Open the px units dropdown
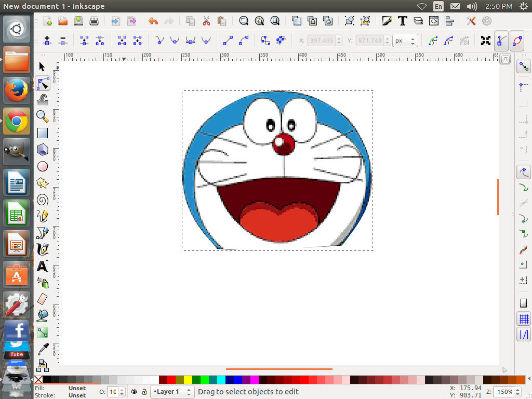Viewport: 532px width, 399px height. [405, 41]
